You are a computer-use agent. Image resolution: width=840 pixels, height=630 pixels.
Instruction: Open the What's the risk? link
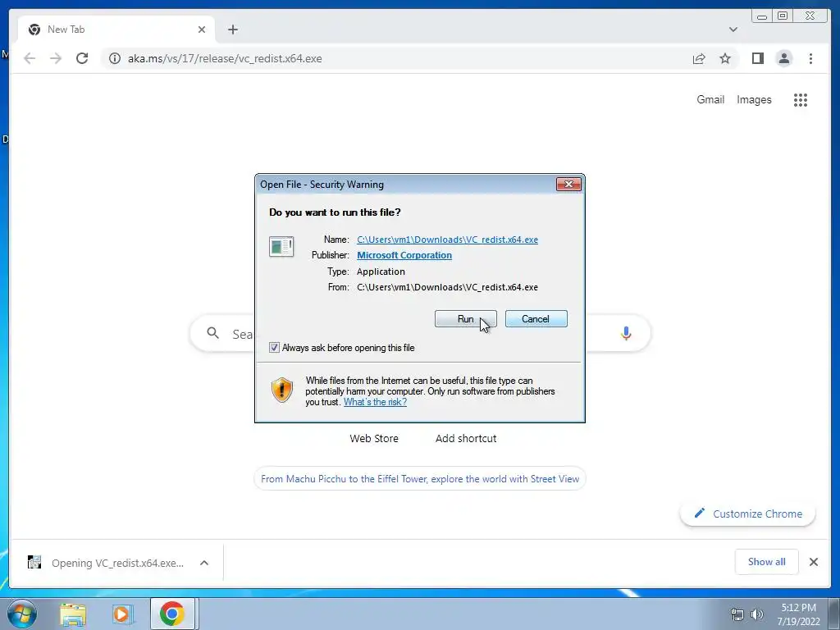click(x=375, y=402)
